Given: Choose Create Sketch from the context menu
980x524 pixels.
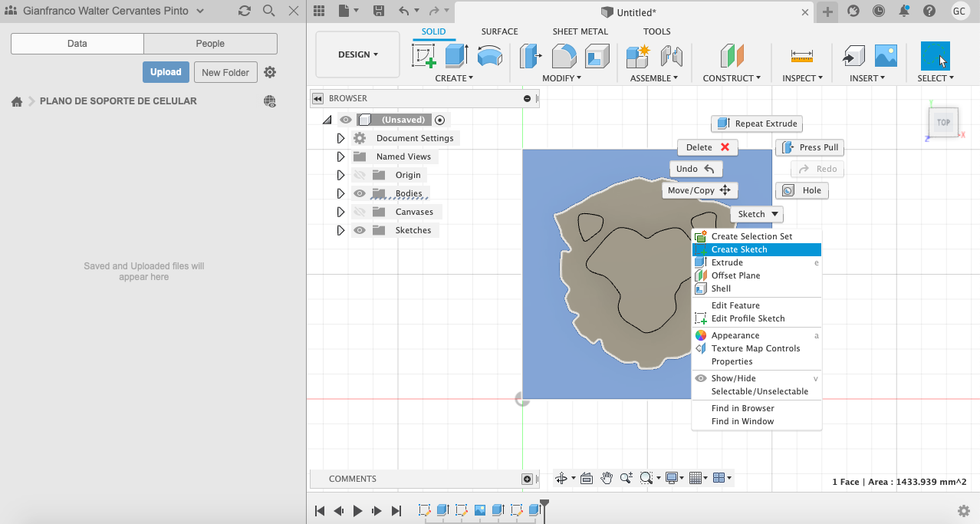Looking at the screenshot, I should point(757,249).
